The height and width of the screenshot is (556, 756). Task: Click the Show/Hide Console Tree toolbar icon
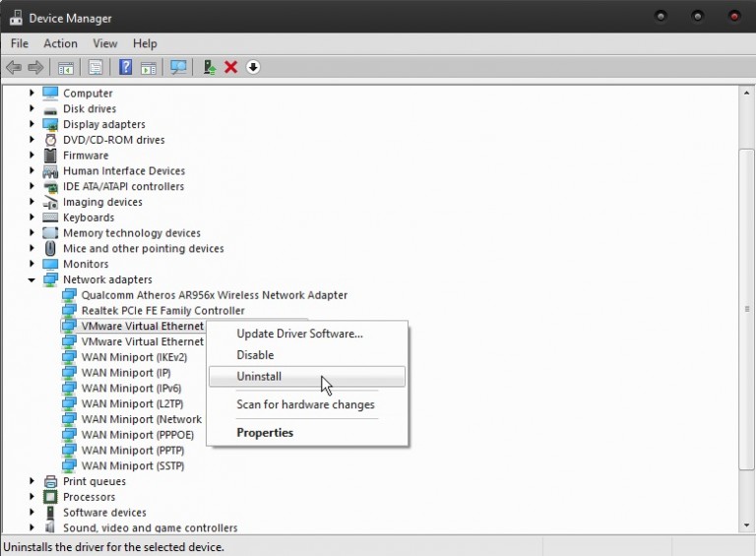coord(66,67)
